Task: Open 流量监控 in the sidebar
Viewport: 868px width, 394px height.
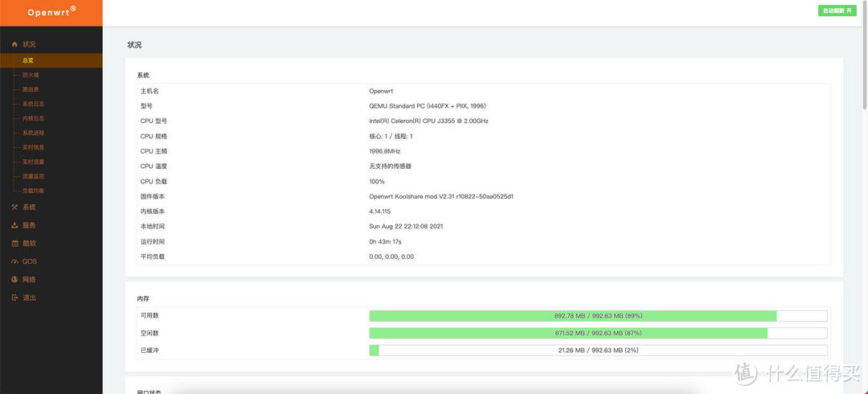Action: (33, 176)
